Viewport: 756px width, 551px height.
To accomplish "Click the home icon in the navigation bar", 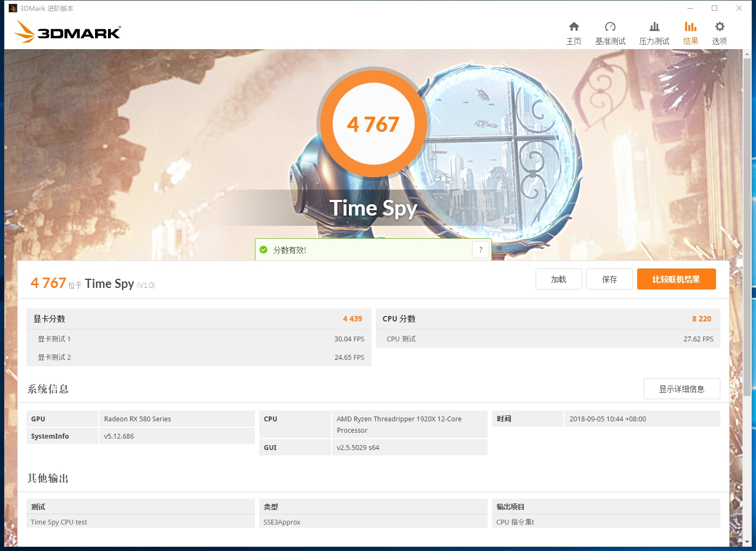I will pyautogui.click(x=574, y=26).
